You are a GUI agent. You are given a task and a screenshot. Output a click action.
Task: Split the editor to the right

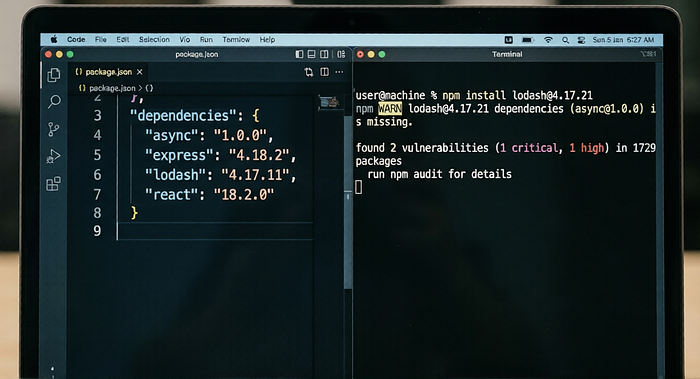coord(325,72)
